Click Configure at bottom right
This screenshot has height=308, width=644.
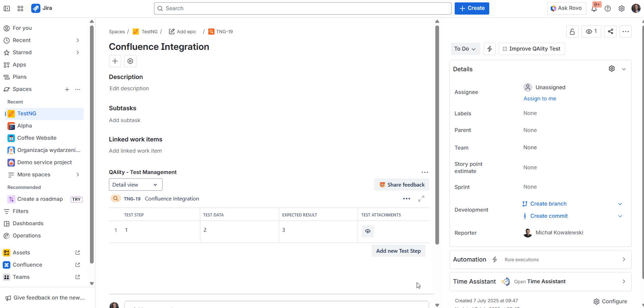(x=610, y=302)
